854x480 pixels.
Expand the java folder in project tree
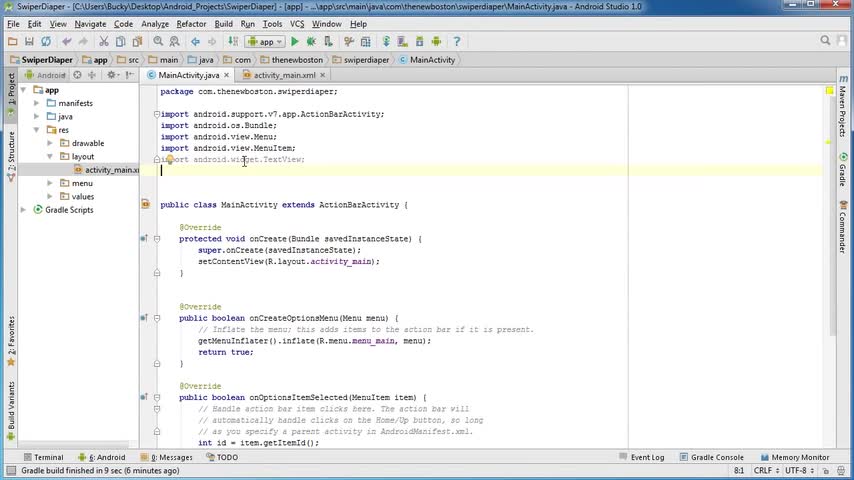point(36,117)
